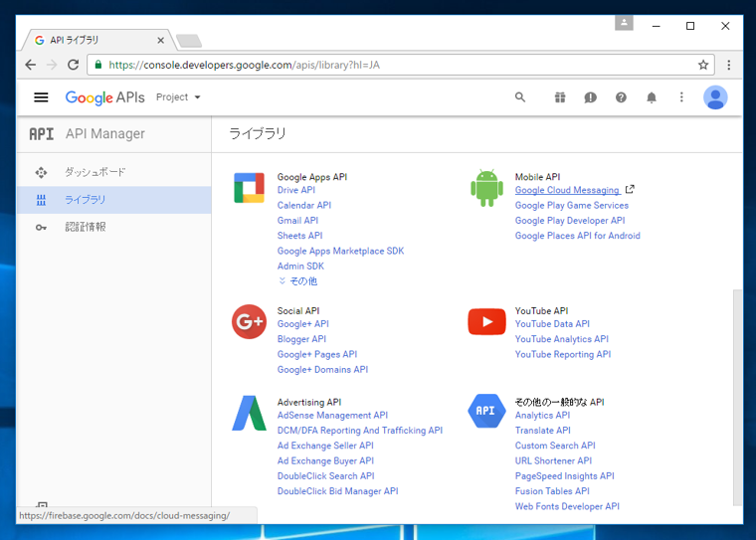The image size is (756, 540).
Task: Click the browser reload icon
Action: point(73,65)
